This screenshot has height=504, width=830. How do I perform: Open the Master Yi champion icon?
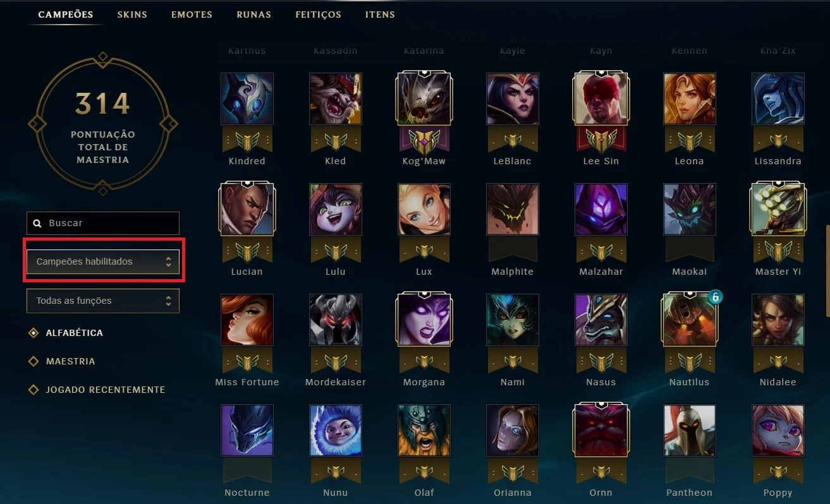point(778,209)
